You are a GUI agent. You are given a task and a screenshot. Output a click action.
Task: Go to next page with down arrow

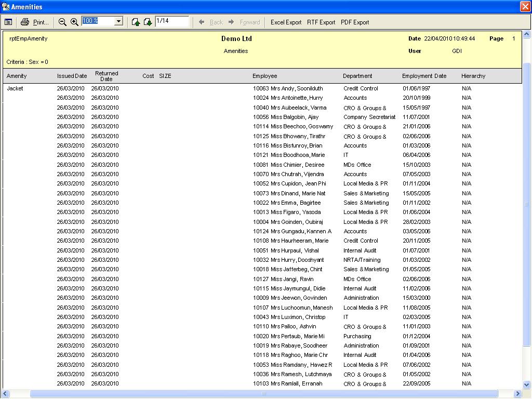click(148, 22)
